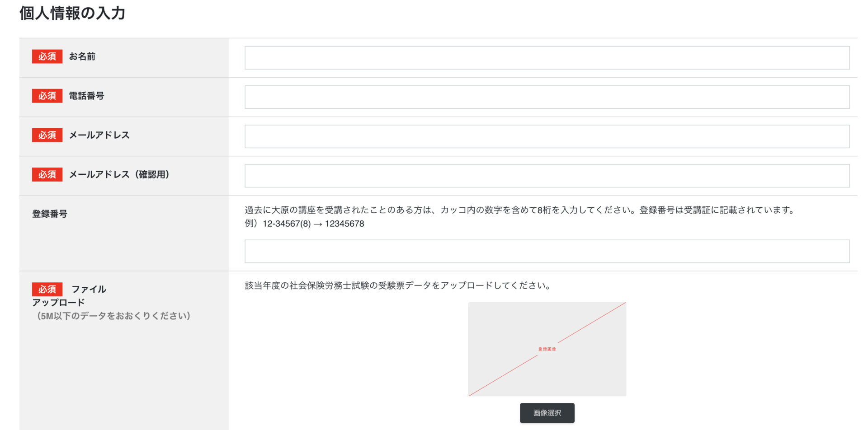
Task: Click the 必須 badge next to 電話番号
Action: tap(47, 96)
